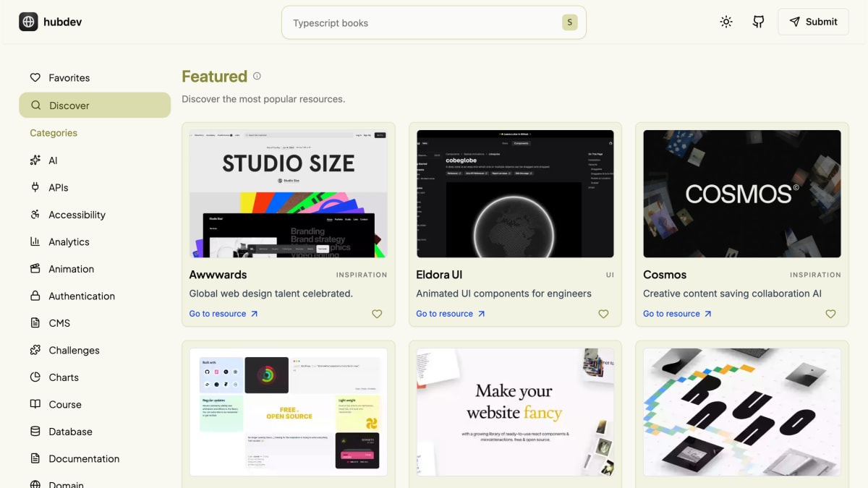
Task: Click the INSPIRATION tag on Awwwards card
Action: [362, 275]
